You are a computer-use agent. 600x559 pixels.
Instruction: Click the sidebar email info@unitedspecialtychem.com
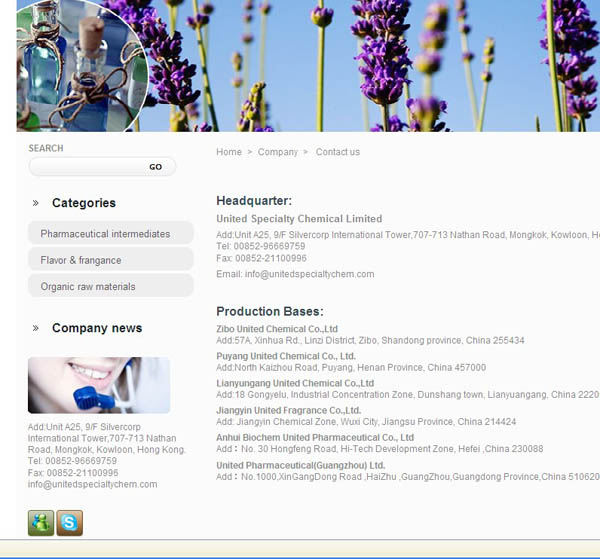[92, 484]
